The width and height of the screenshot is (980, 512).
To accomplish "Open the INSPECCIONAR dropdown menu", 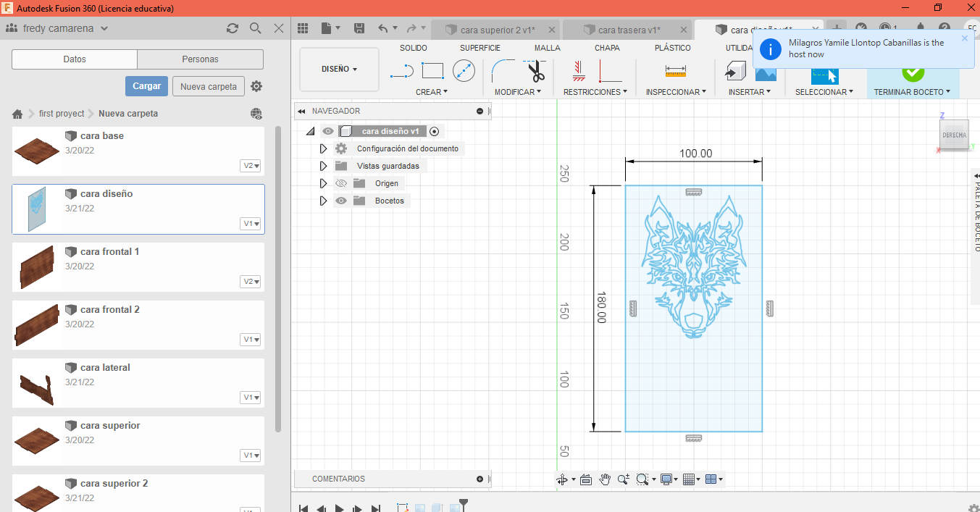I will (677, 92).
